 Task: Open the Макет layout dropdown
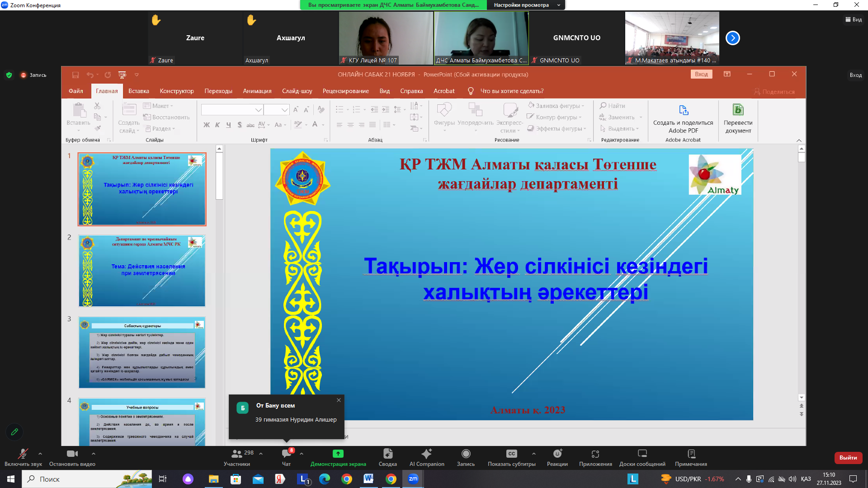click(x=159, y=106)
